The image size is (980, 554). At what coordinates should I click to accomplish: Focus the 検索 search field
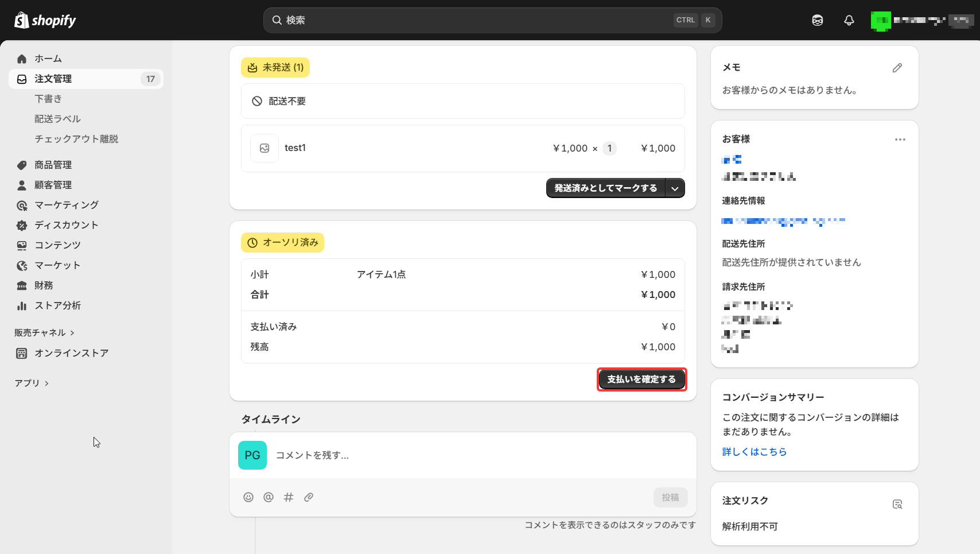click(x=492, y=20)
